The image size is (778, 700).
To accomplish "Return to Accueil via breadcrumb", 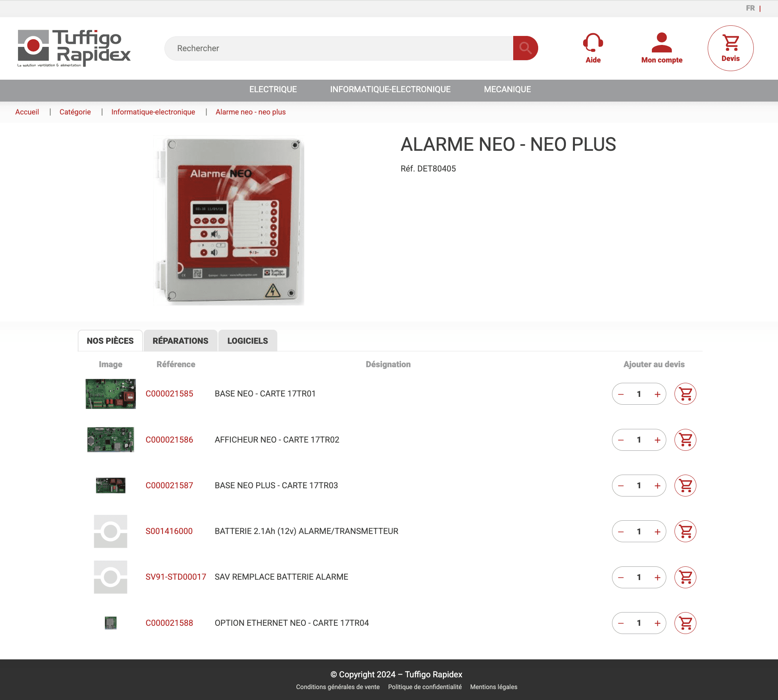I will tap(27, 112).
